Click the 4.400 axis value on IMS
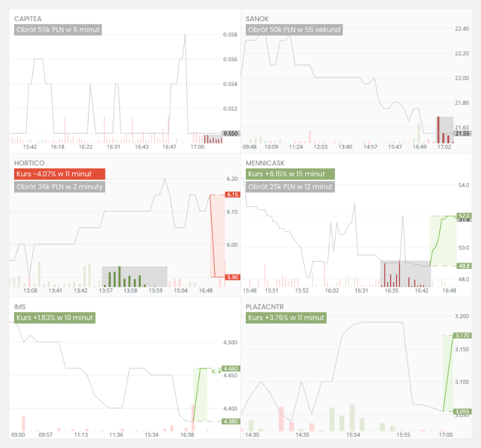The height and width of the screenshot is (448, 481). pos(231,409)
